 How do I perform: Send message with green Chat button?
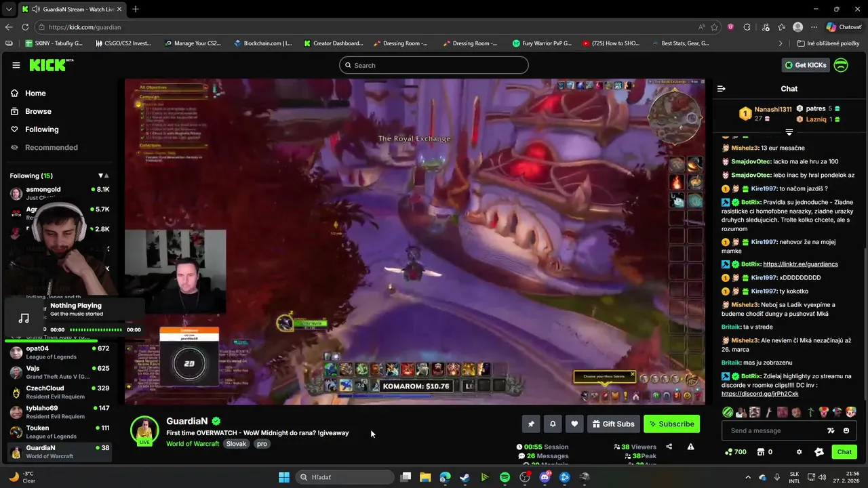(x=844, y=452)
